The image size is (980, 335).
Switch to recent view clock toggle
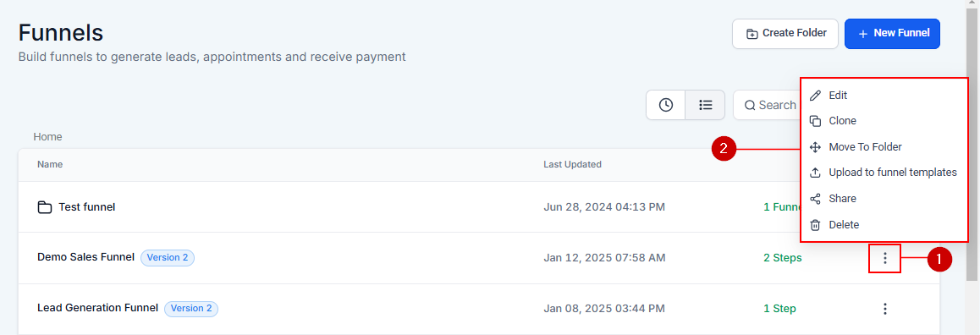666,105
